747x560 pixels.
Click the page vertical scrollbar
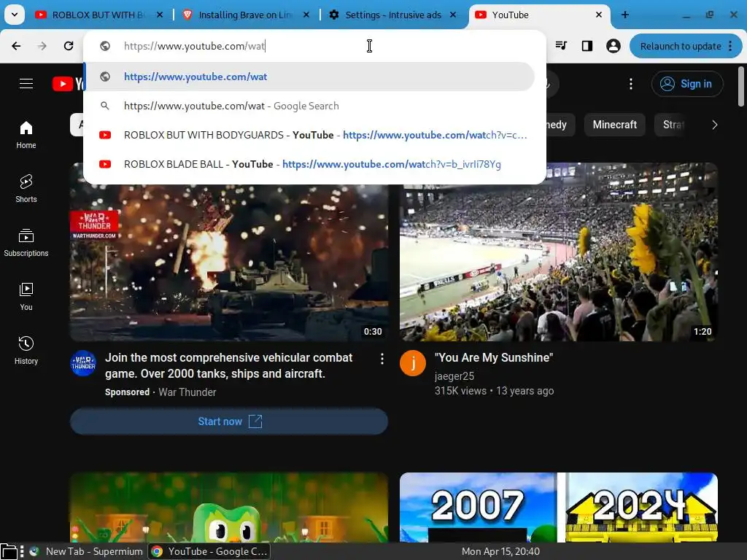[x=741, y=87]
